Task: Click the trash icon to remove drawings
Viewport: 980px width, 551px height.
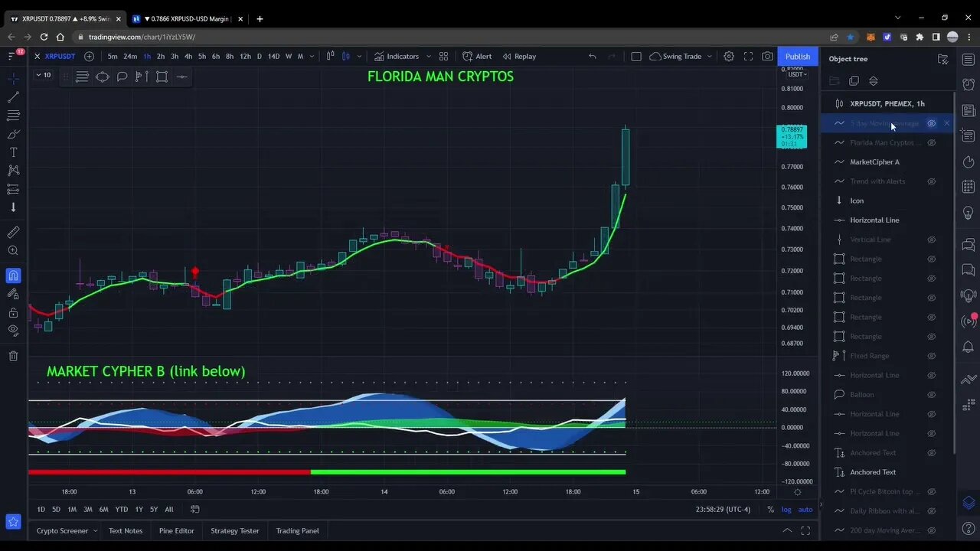Action: point(13,356)
